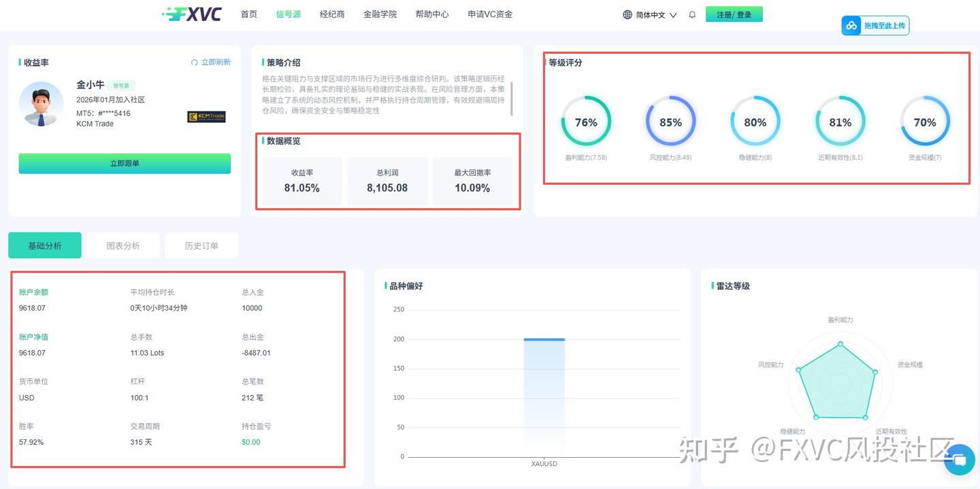
Task: Click the 信号源 tag next to 金小牛
Action: click(120, 86)
